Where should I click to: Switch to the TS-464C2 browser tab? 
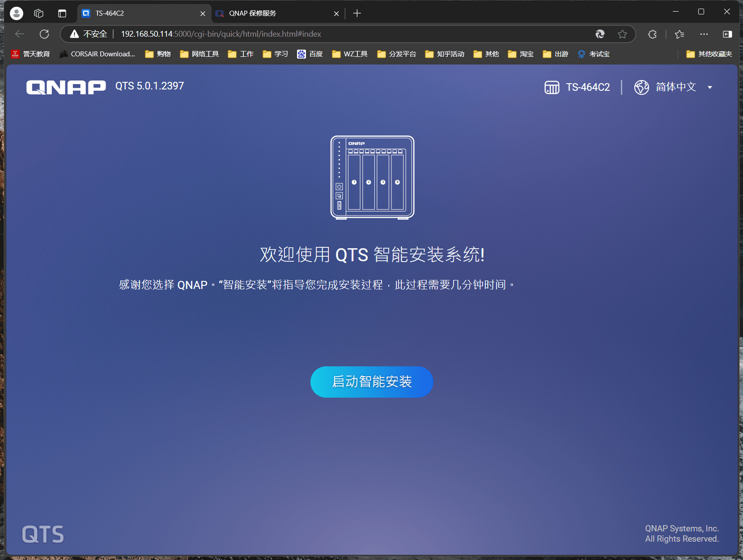[x=143, y=13]
